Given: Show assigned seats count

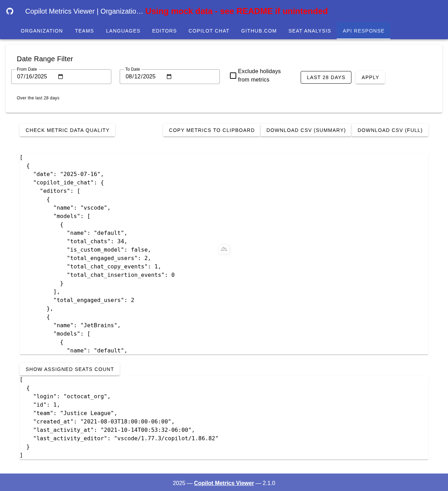Looking at the screenshot, I should 69,369.
